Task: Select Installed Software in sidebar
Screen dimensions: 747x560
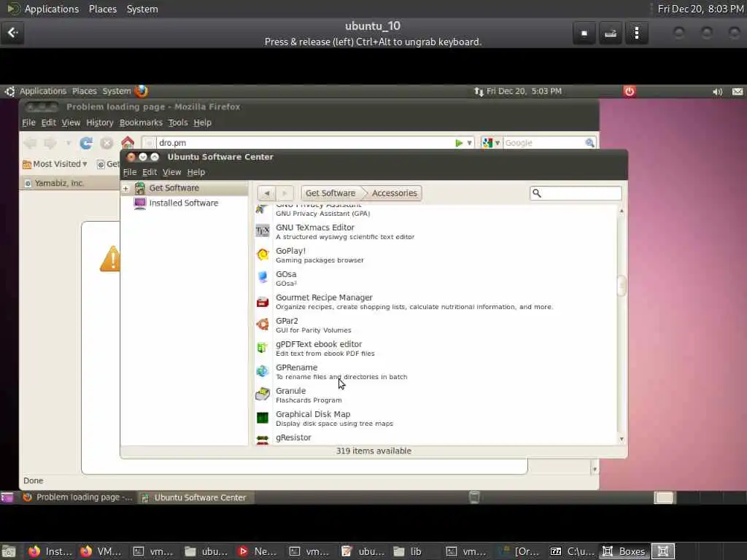Action: click(x=184, y=203)
